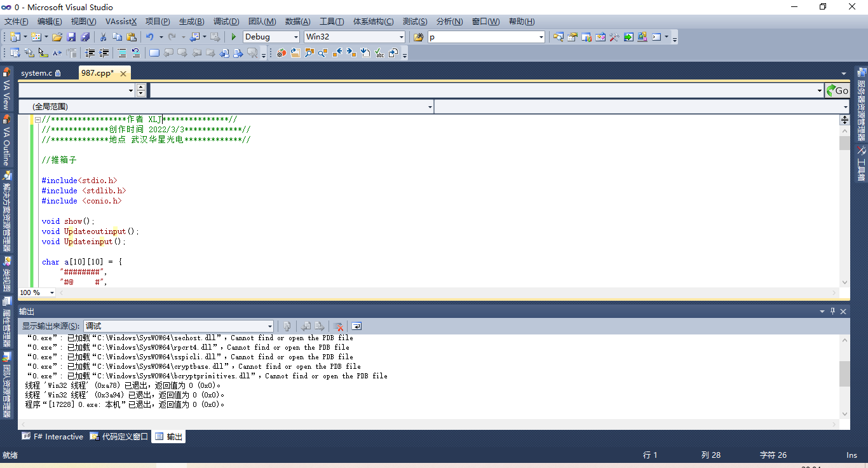Toggle a bookmark on current line
868x468 pixels.
[x=154, y=53]
